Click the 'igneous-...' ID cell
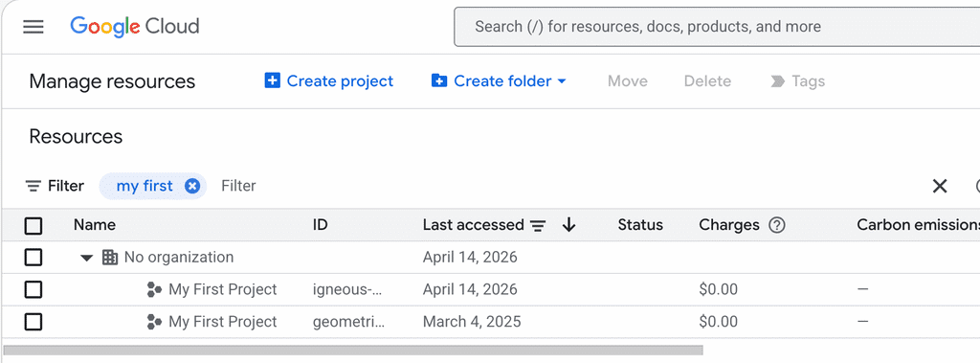This screenshot has width=980, height=363. click(x=346, y=290)
